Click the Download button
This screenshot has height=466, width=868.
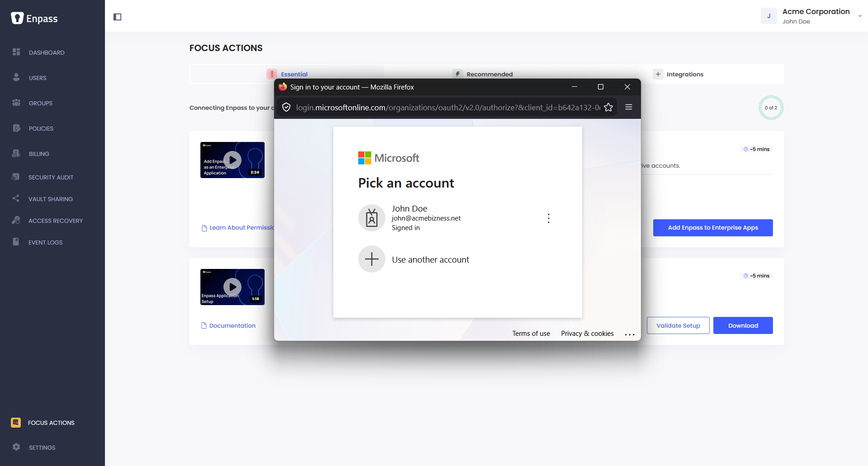coord(743,325)
